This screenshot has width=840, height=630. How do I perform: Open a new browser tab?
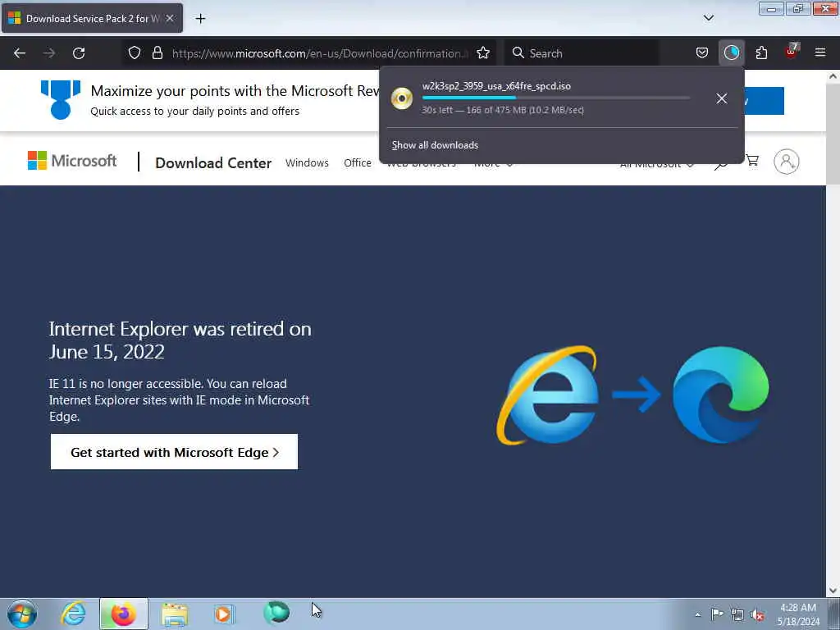click(x=200, y=19)
